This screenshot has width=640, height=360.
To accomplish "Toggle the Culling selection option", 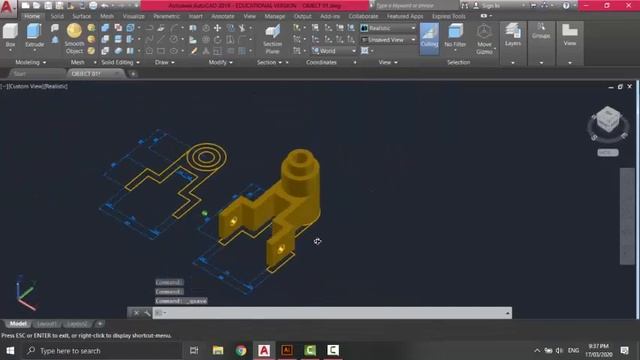I will coord(429,38).
